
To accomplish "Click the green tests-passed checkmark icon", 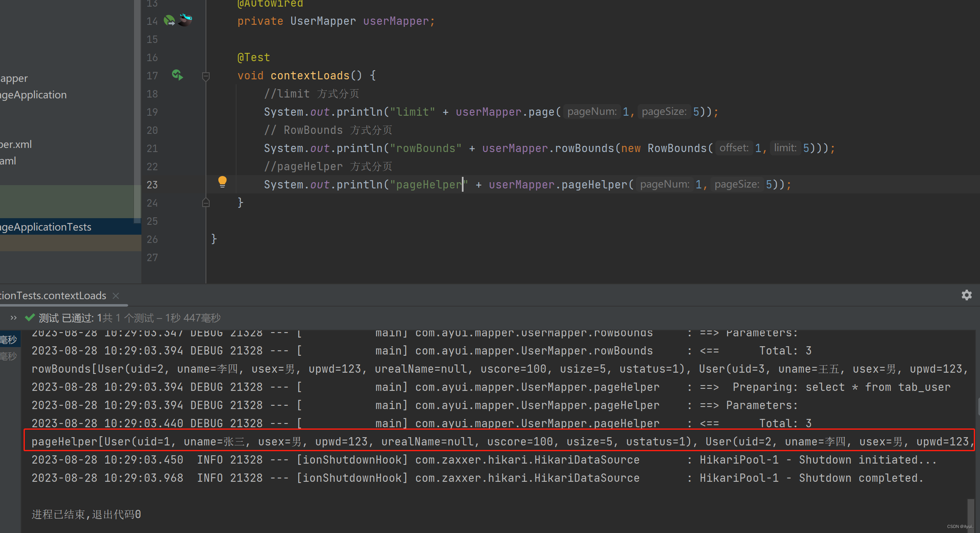I will click(30, 318).
